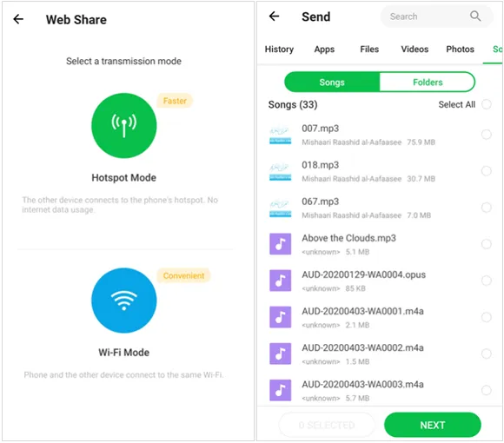This screenshot has height=443, width=504.
Task: Tap the AUD-20200403-WA0001.m4a file name
Action: (362, 311)
